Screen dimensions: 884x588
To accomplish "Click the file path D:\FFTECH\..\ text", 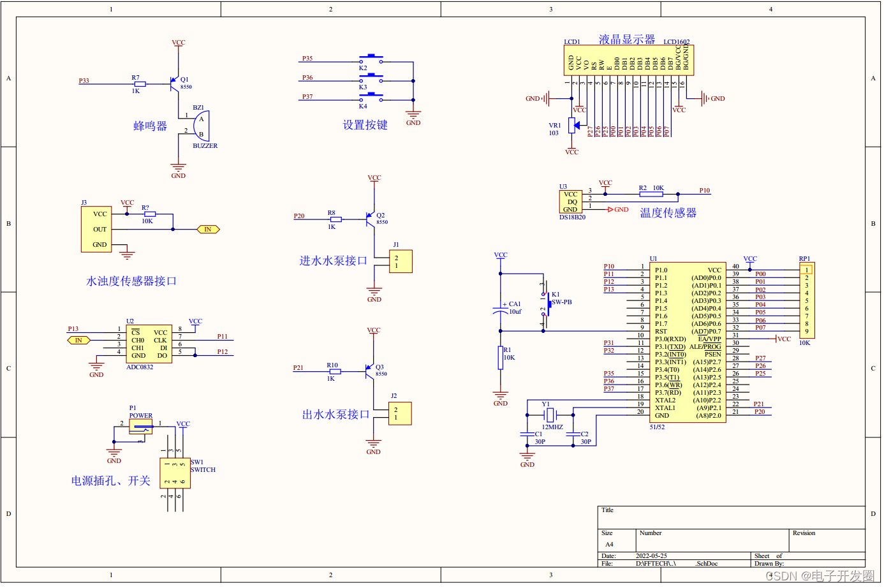I will (x=656, y=563).
